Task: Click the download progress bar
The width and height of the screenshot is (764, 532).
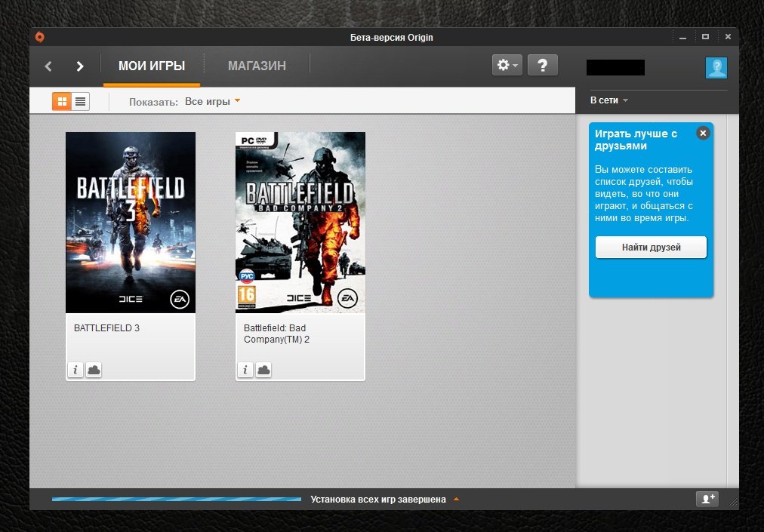Action: pos(177,500)
